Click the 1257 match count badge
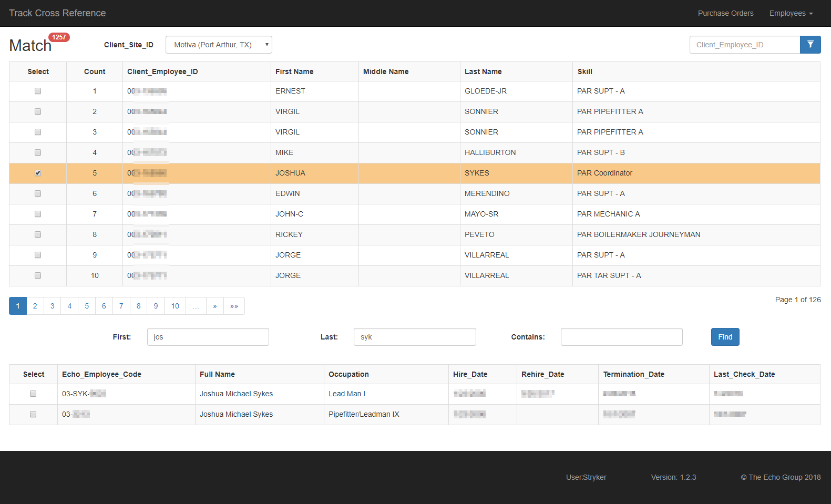The width and height of the screenshot is (831, 504). click(59, 37)
